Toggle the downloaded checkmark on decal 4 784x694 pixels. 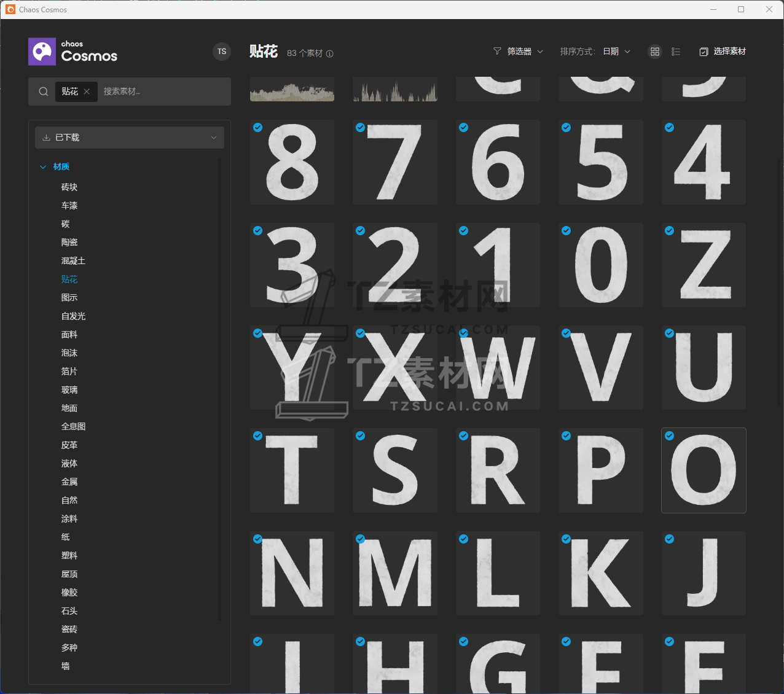coord(670,128)
